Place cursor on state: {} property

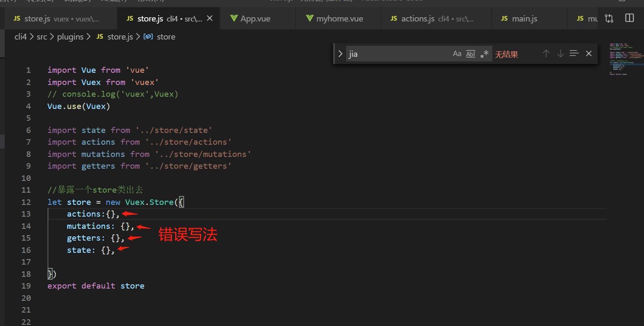[x=91, y=250]
